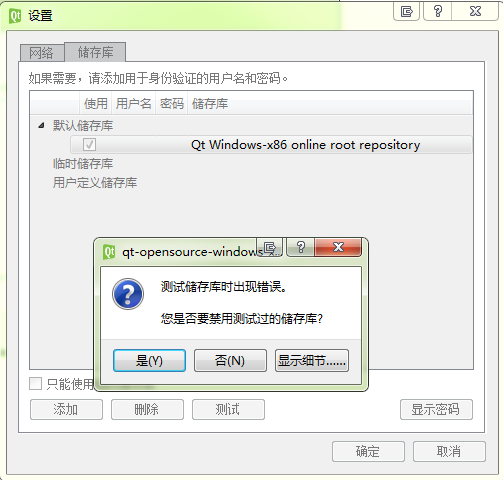Click the 显示密码 button

click(x=436, y=409)
